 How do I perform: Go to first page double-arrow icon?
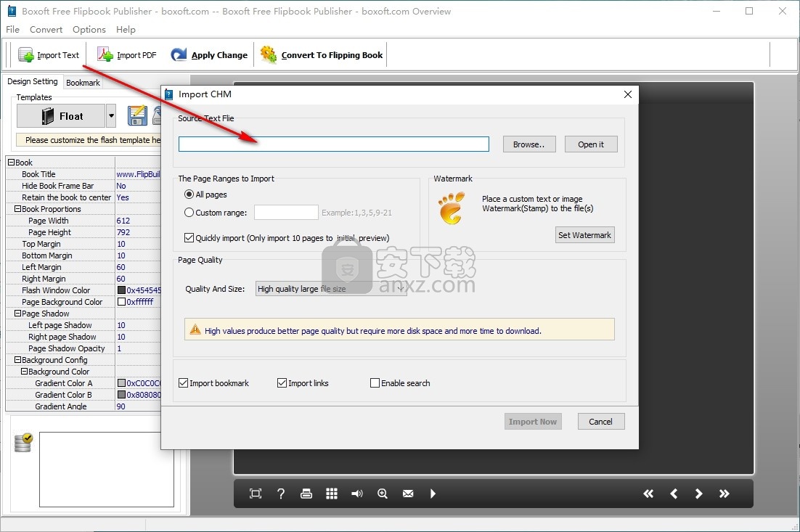(648, 494)
